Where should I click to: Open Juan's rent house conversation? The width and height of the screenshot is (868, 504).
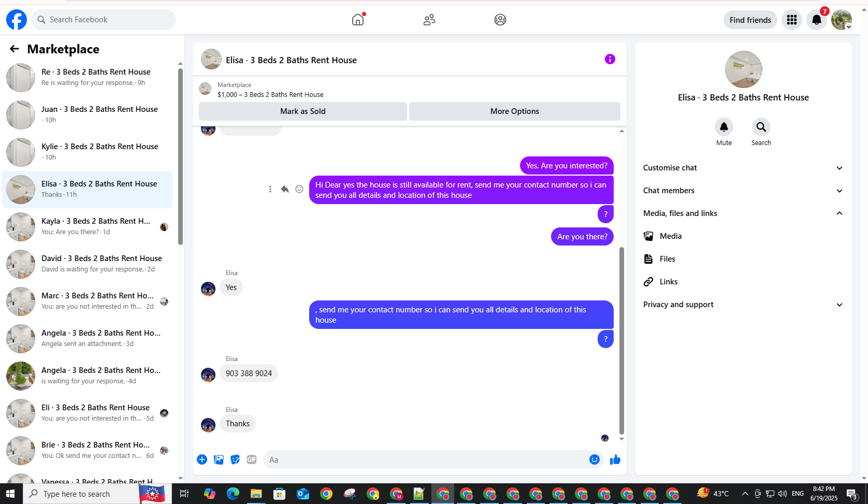[88, 114]
